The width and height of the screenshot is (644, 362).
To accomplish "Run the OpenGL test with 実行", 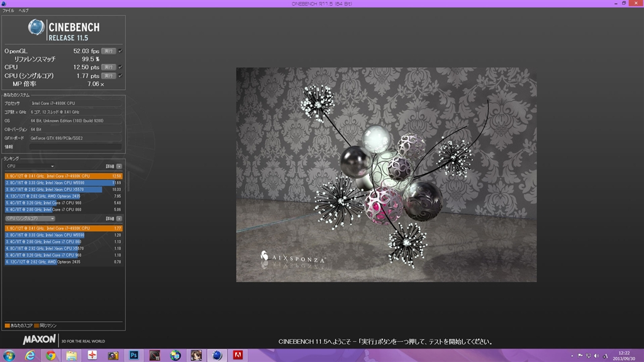I will pos(108,51).
